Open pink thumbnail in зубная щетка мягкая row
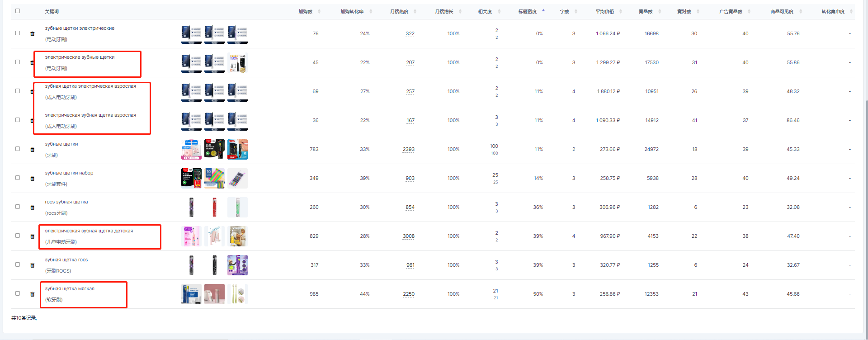The width and height of the screenshot is (868, 340). tap(214, 294)
